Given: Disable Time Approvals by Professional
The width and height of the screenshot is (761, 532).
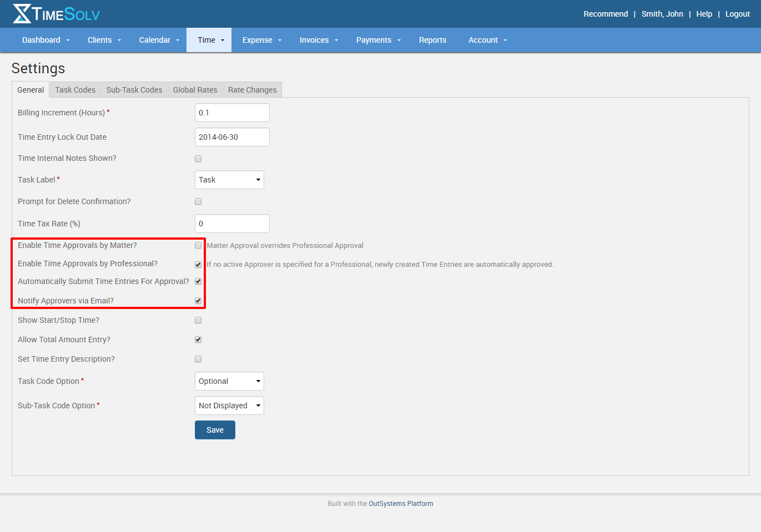Looking at the screenshot, I should tap(198, 265).
